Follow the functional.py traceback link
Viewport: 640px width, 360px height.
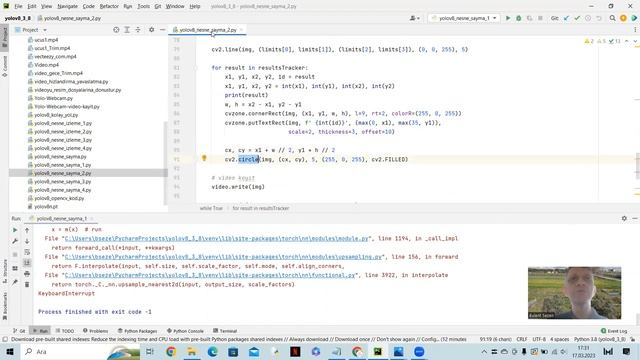click(x=210, y=275)
